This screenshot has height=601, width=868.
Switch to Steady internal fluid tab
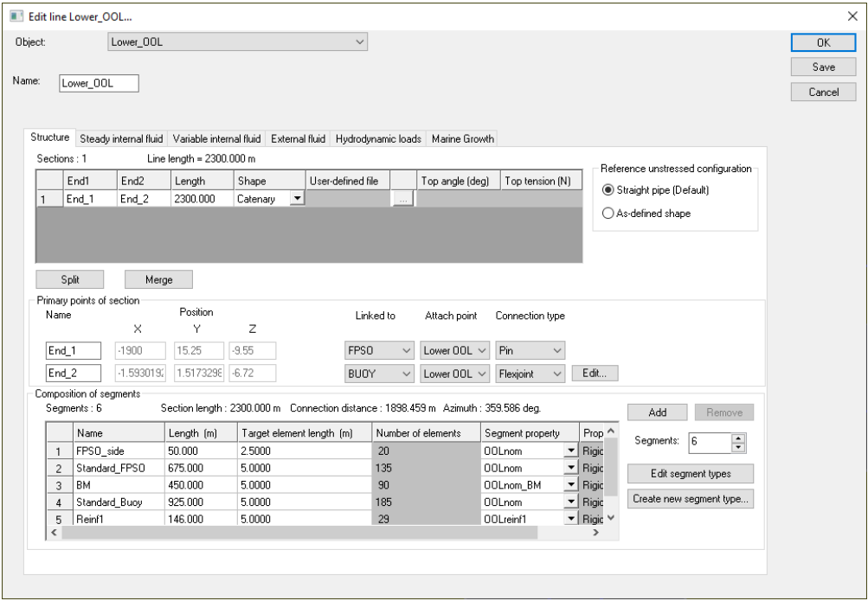(x=121, y=138)
